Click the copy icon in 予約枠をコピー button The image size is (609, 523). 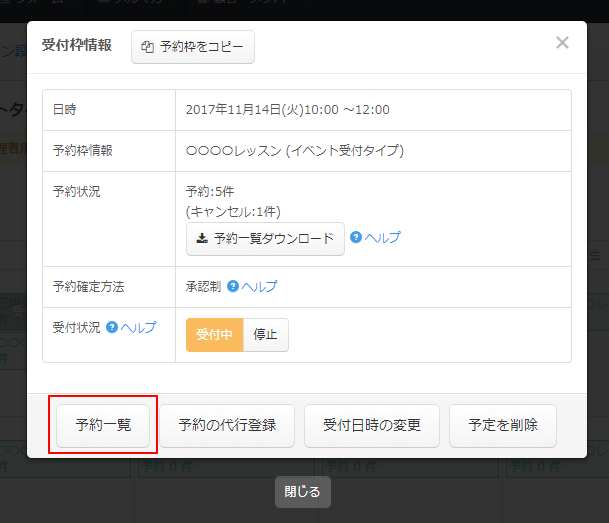(148, 47)
